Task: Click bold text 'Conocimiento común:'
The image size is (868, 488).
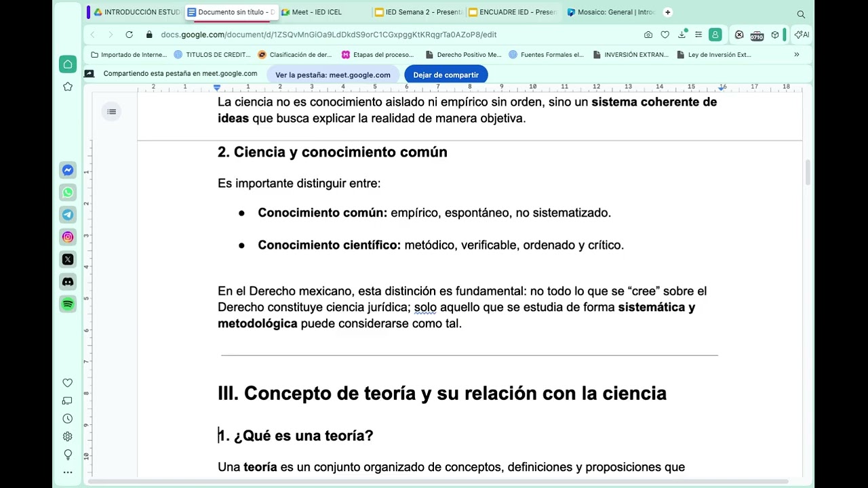Action: point(323,213)
